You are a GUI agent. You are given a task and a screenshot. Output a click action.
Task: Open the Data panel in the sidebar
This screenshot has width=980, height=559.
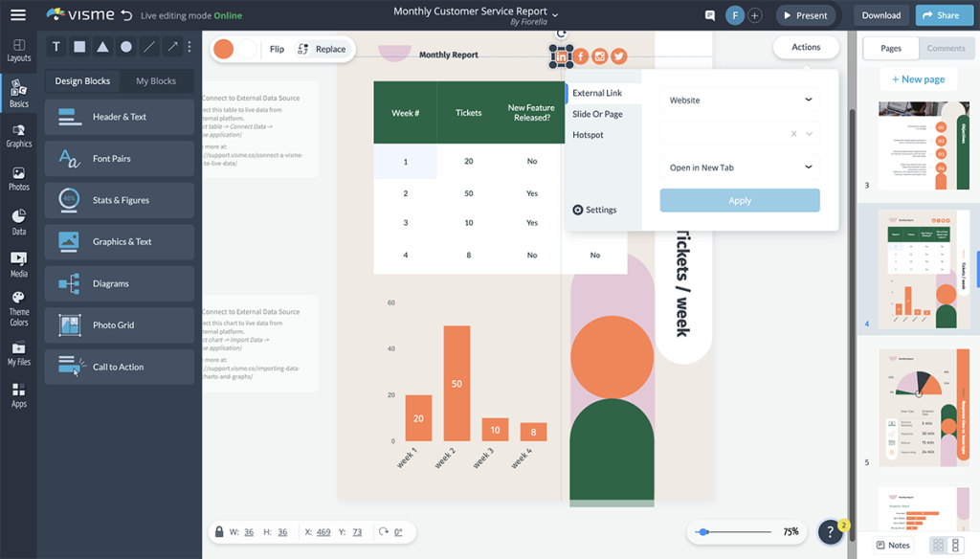[x=18, y=218]
